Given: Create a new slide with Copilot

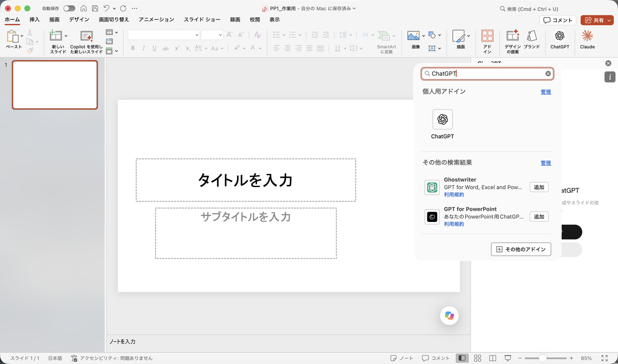Looking at the screenshot, I should [x=87, y=41].
